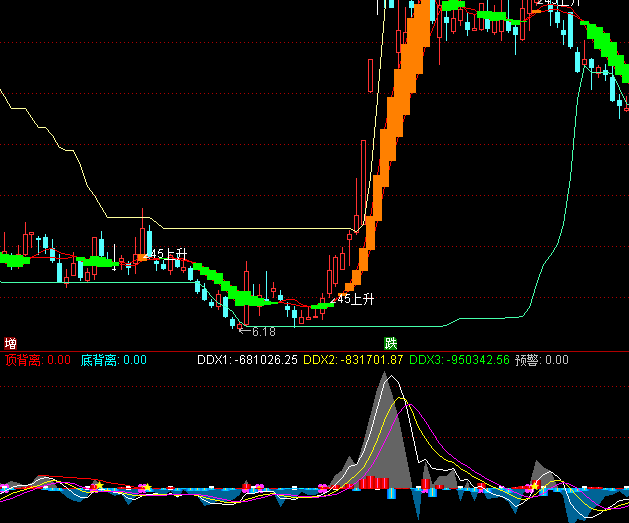Image resolution: width=629 pixels, height=523 pixels.
Task: Click the left yellow star signal marker
Action: pyautogui.click(x=99, y=485)
